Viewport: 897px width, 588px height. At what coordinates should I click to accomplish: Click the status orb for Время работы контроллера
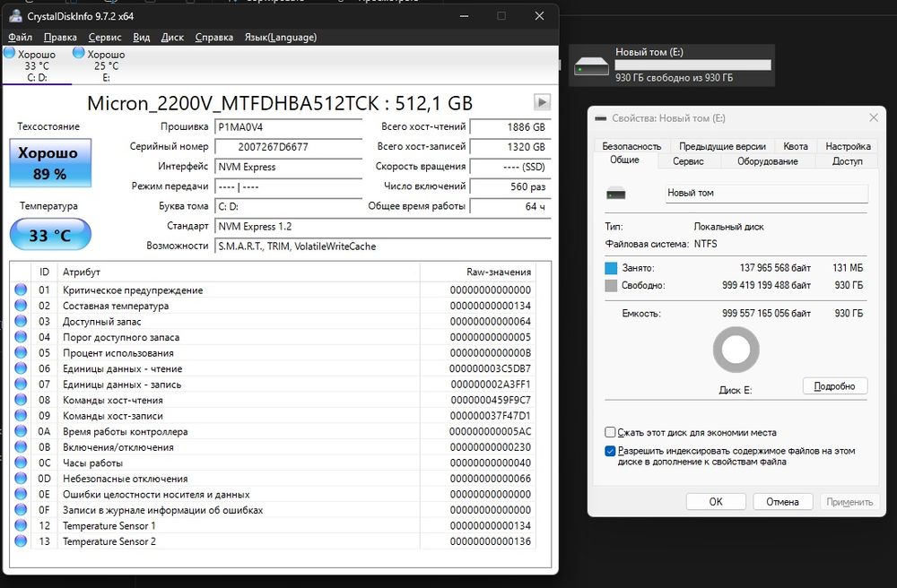(21, 431)
